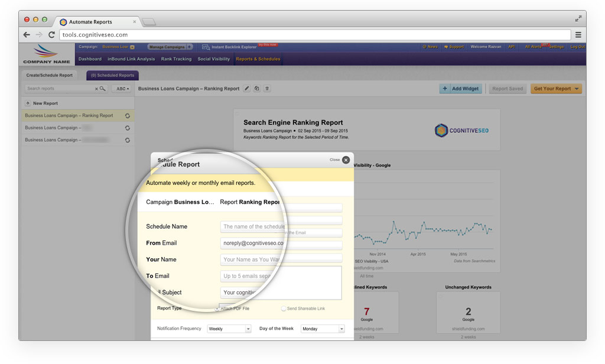Click the Welcome Razvan text
This screenshot has width=605, height=364.
click(486, 47)
